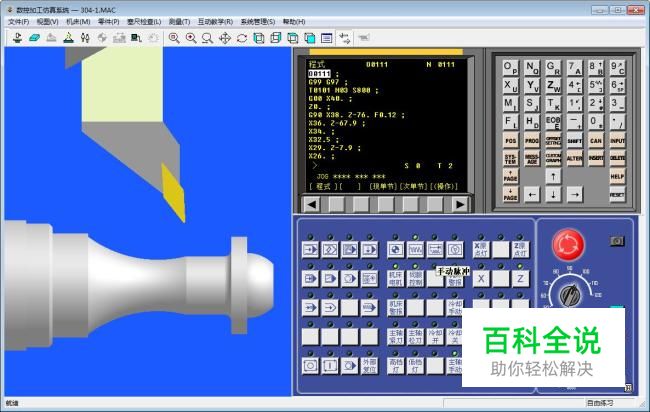Select the Z axis button on operator panel

click(520, 279)
